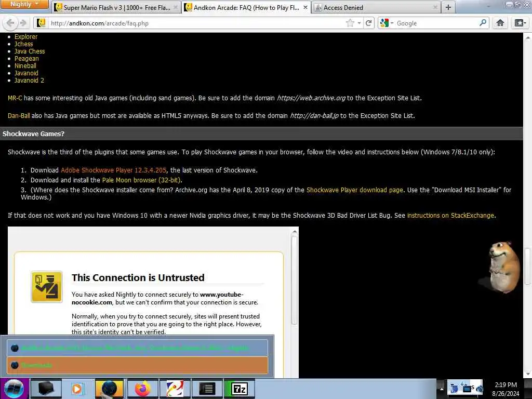Open the Peagean game link

(26, 59)
